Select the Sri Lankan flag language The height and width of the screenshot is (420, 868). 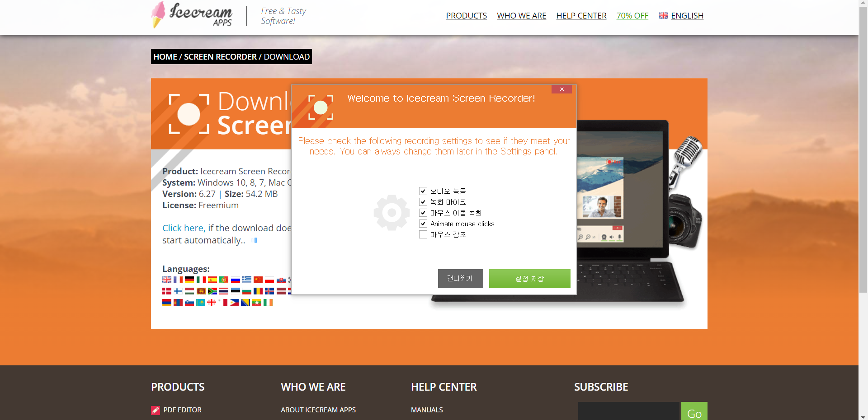(x=201, y=291)
